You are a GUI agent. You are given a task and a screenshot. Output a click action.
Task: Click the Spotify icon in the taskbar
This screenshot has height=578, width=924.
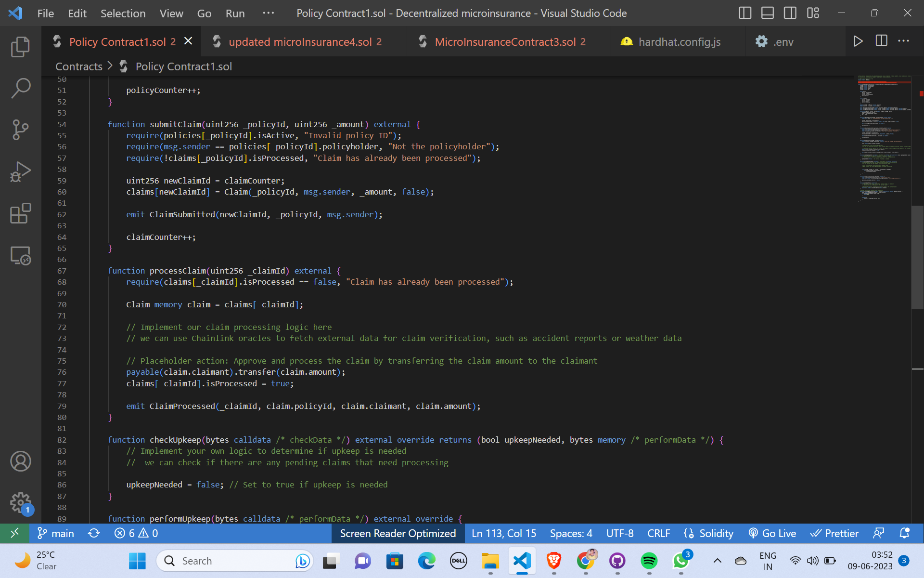pos(649,561)
